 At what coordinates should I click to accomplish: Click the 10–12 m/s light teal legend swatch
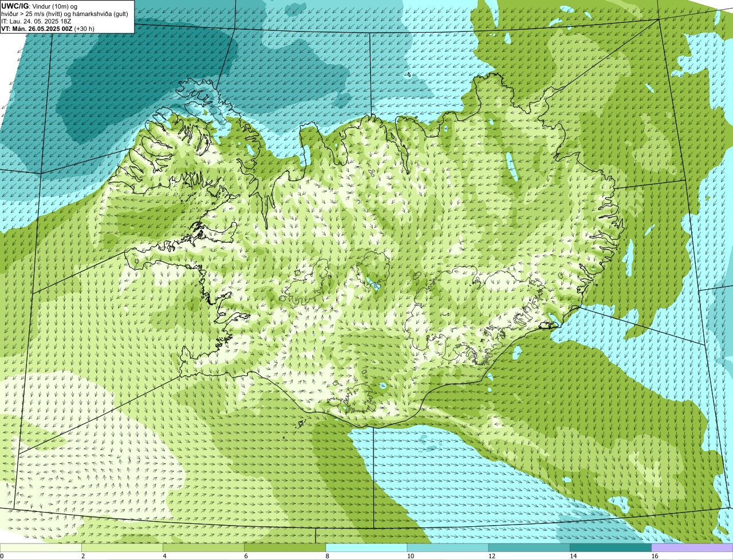point(448,547)
